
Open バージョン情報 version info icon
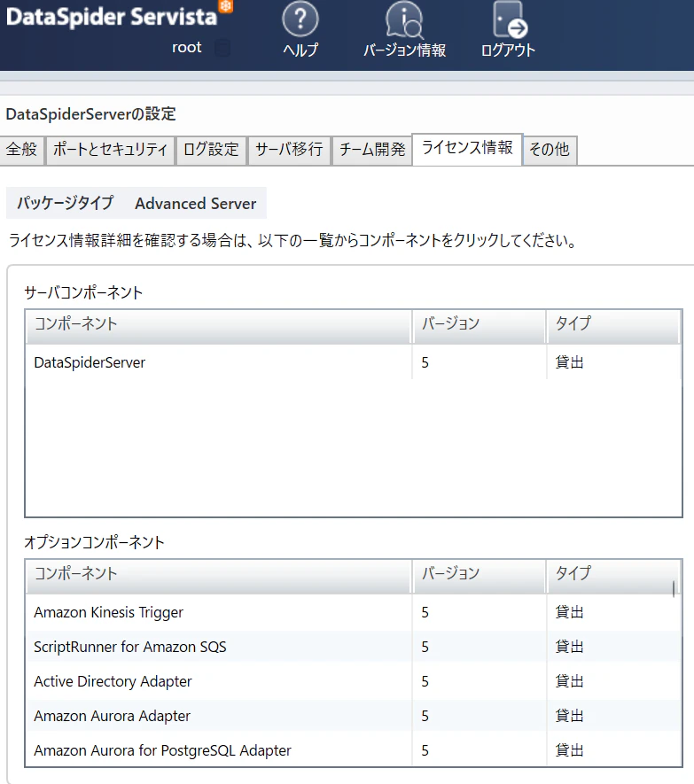[404, 29]
